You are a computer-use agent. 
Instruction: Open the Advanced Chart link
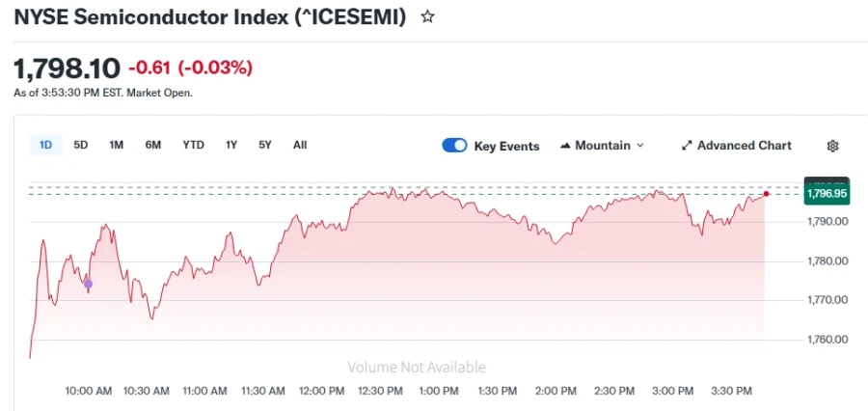(x=744, y=146)
